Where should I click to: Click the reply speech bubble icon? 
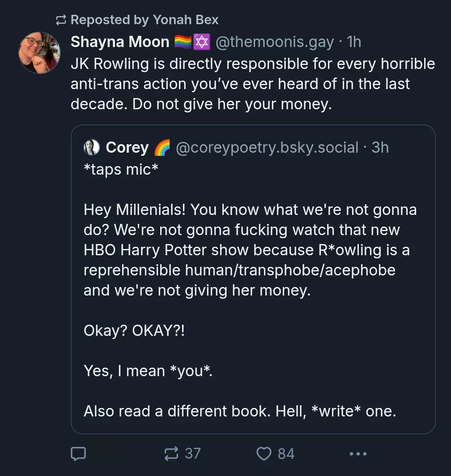point(78,454)
